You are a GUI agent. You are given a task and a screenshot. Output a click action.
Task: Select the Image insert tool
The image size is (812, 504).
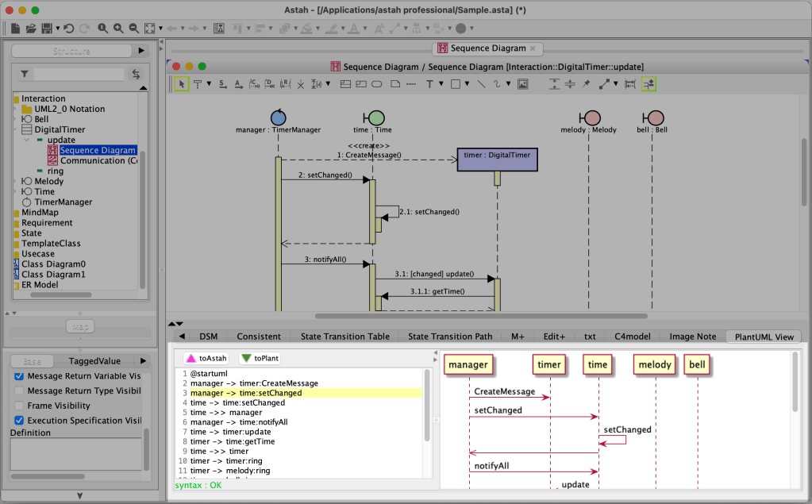pos(522,83)
